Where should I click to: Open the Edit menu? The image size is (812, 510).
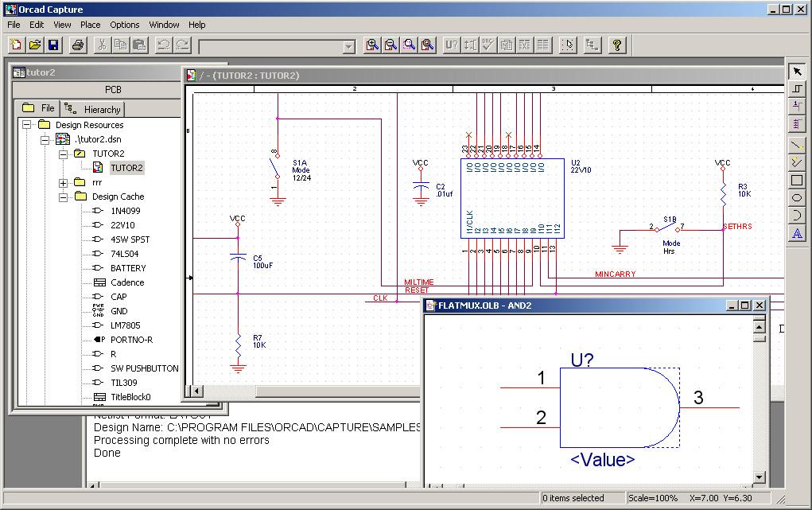click(x=37, y=25)
